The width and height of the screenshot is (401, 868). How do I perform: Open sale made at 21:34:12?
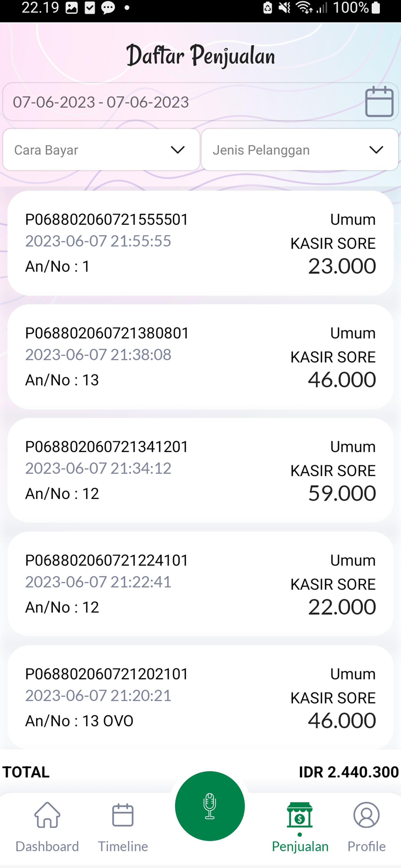[x=200, y=470]
